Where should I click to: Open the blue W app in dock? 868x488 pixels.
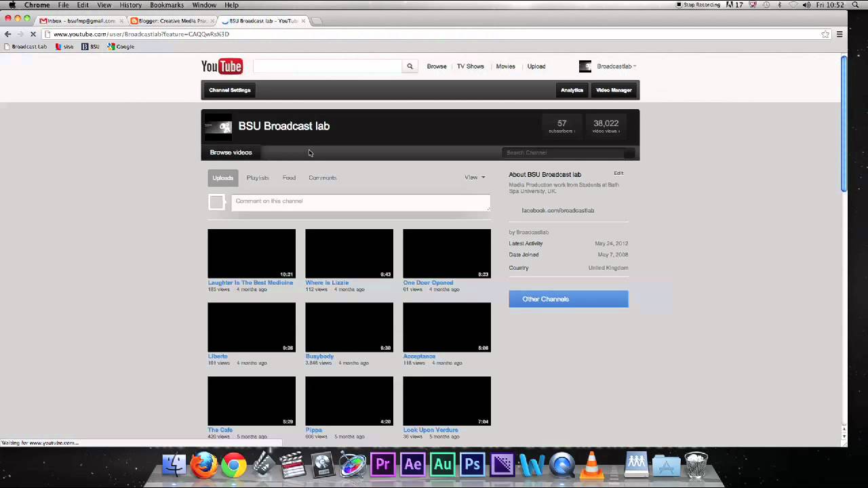point(532,465)
